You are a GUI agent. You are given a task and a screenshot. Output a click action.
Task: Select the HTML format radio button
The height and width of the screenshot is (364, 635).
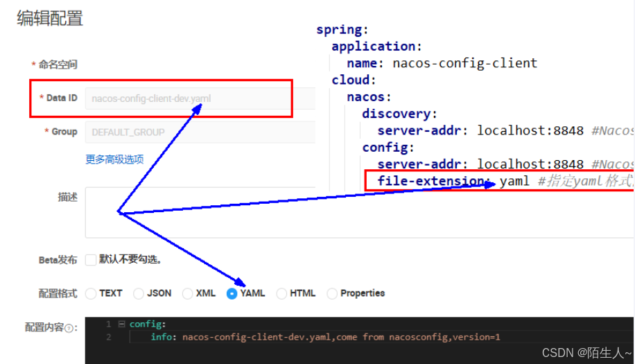281,293
